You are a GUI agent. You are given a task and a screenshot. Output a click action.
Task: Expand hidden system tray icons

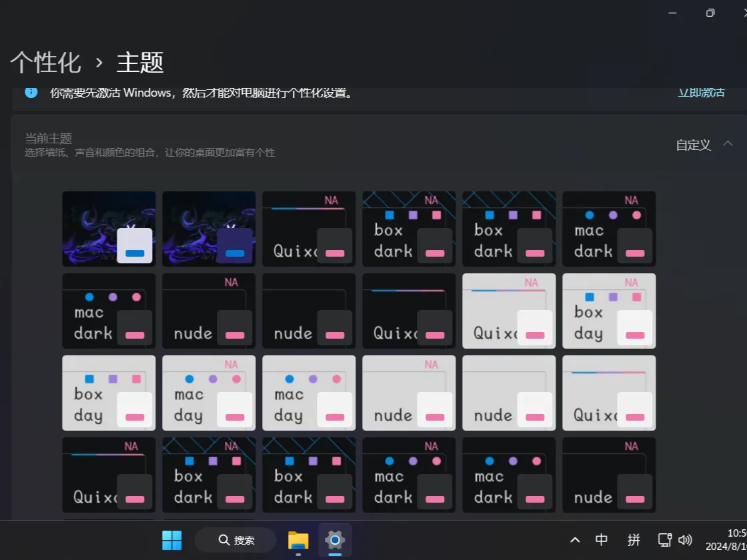(x=574, y=540)
